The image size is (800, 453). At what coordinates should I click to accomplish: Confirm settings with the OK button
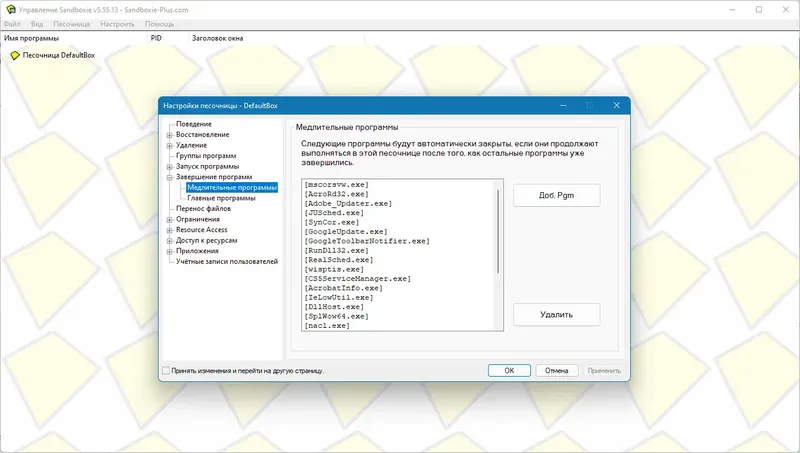tap(509, 370)
